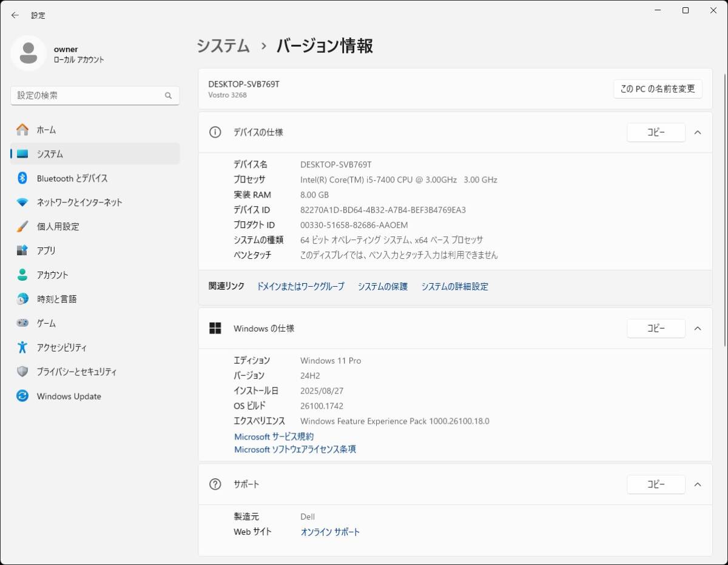Click the search magnifier icon
Screen dimensions: 728x565
click(168, 96)
